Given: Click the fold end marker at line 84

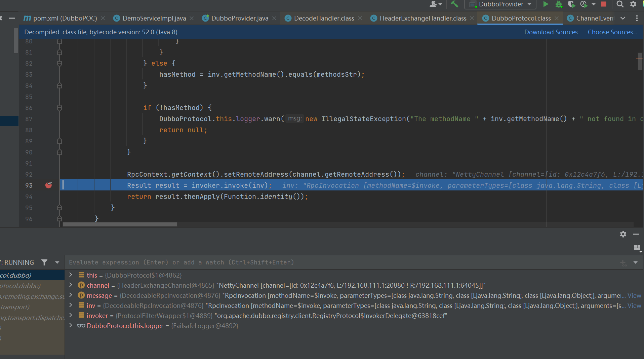Looking at the screenshot, I should [x=59, y=85].
